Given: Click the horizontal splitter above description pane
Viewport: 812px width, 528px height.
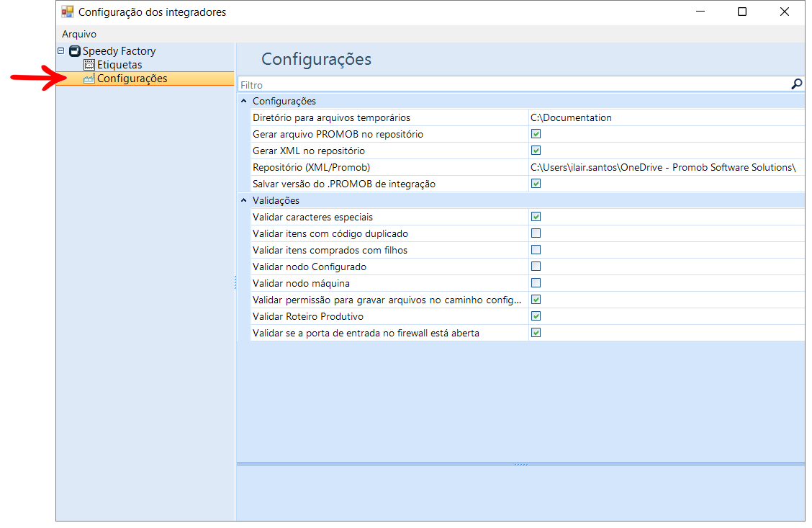Looking at the screenshot, I should [x=521, y=465].
